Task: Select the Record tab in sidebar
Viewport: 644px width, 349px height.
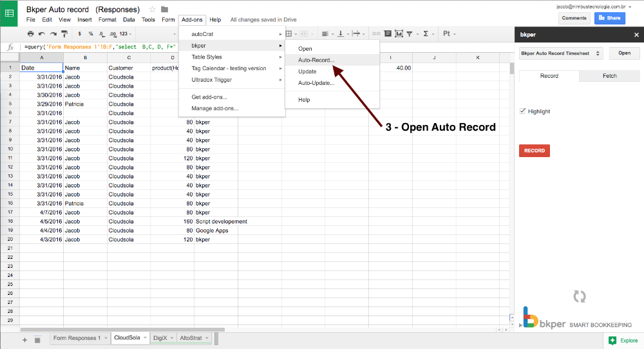Action: (x=549, y=76)
